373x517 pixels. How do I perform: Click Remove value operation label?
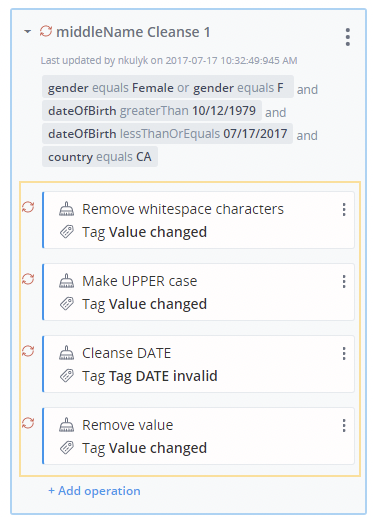(x=128, y=425)
